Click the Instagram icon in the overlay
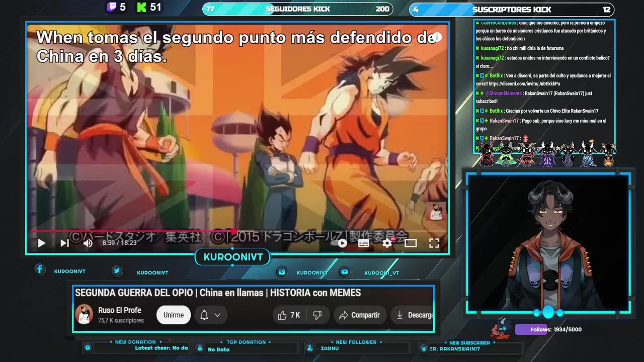Image resolution: width=644 pixels, height=362 pixels. (282, 271)
